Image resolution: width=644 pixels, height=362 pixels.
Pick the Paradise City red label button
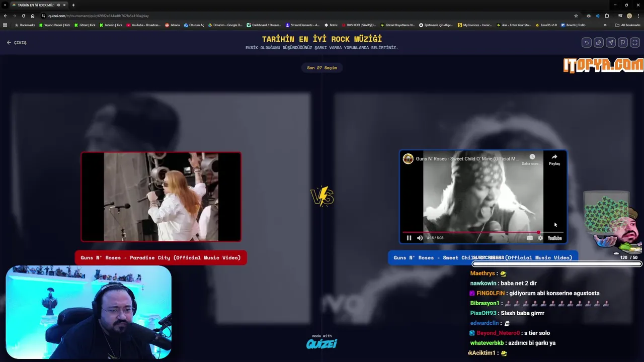point(160,257)
